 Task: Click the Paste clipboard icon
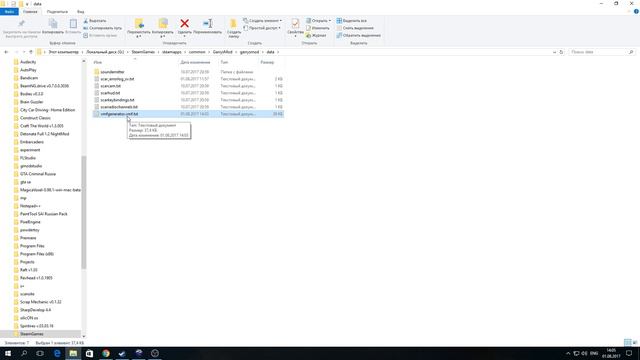73,24
